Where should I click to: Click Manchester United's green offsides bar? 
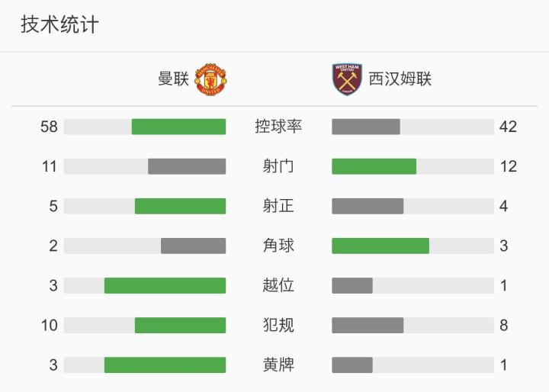tap(165, 285)
